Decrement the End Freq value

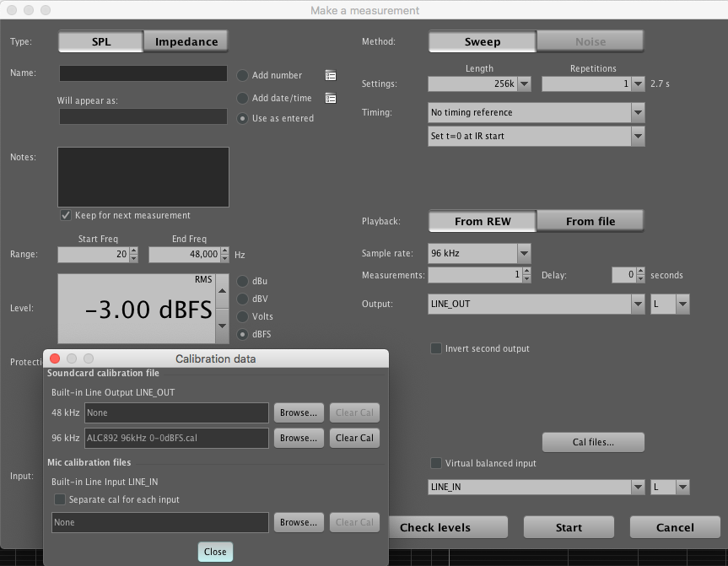224,258
